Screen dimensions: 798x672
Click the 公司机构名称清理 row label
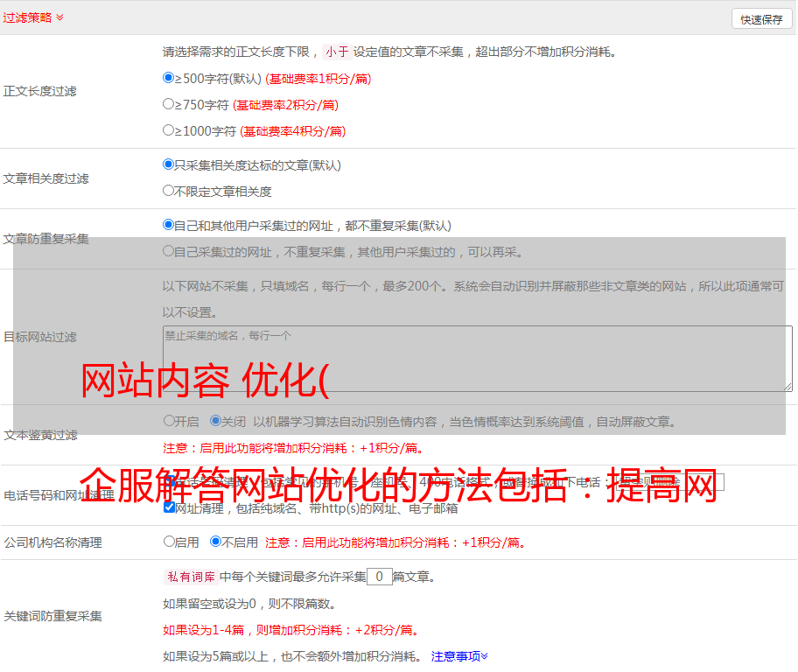click(52, 542)
